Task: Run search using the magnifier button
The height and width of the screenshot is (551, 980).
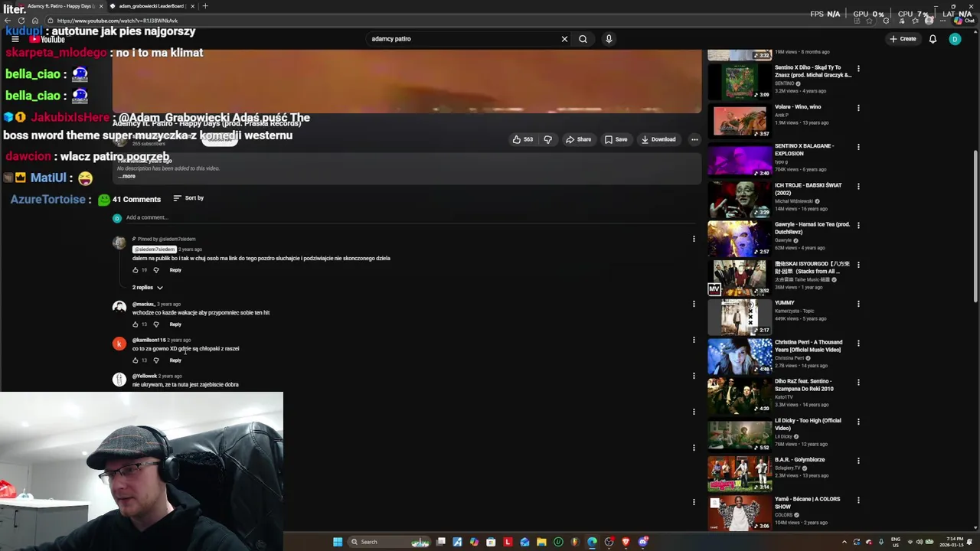Action: (x=583, y=39)
